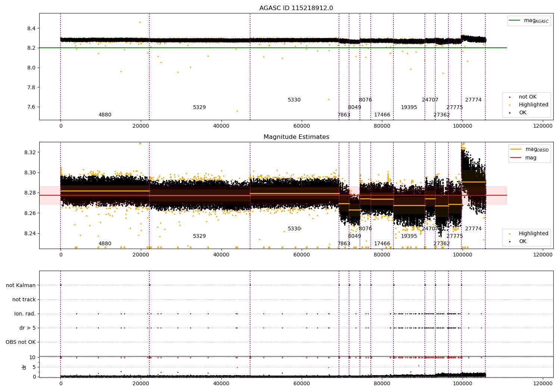Screen dimensions: 560x392
Task: Click OBSID label 8049 in the top plot
Action: point(355,108)
